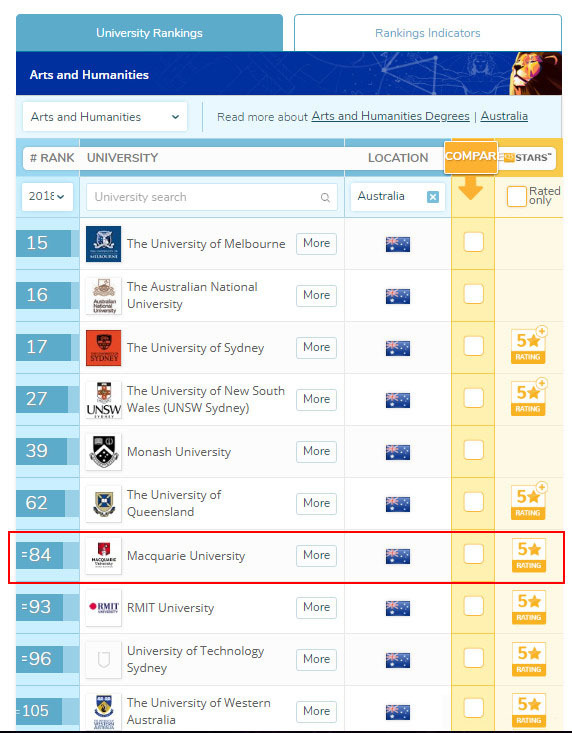
Task: Open the Arts and Humanities subject dropdown
Action: pos(105,117)
